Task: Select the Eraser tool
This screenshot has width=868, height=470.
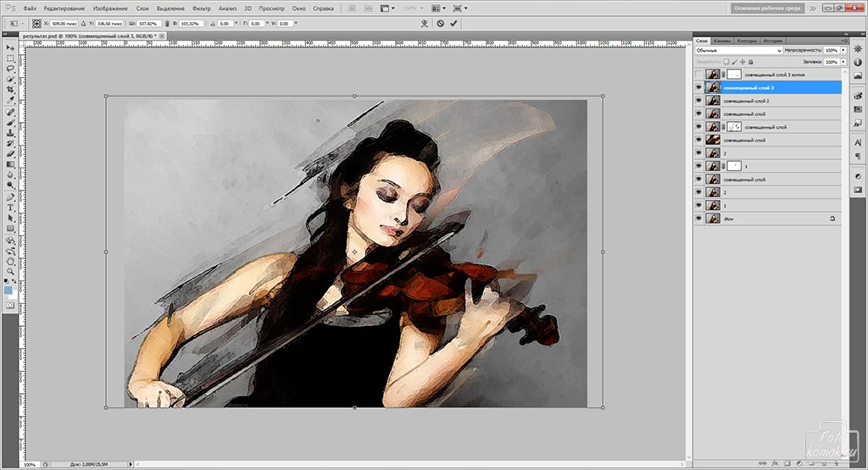Action: [10, 154]
